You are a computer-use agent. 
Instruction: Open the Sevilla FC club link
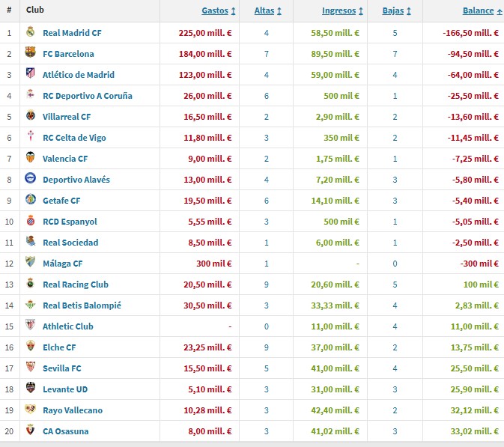[61, 368]
